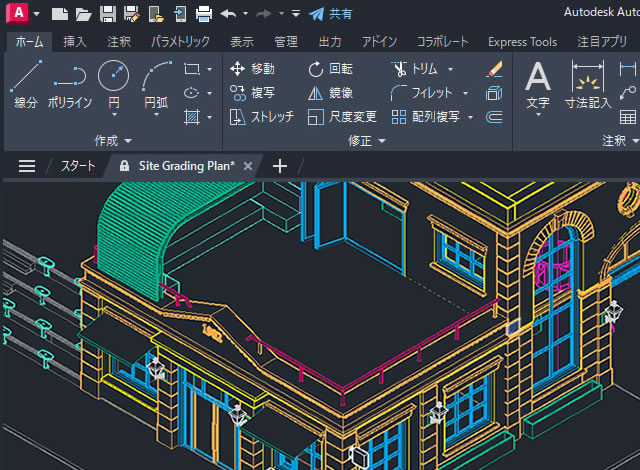Expand the 円 circle options arrow
This screenshot has width=640, height=470.
[114, 115]
